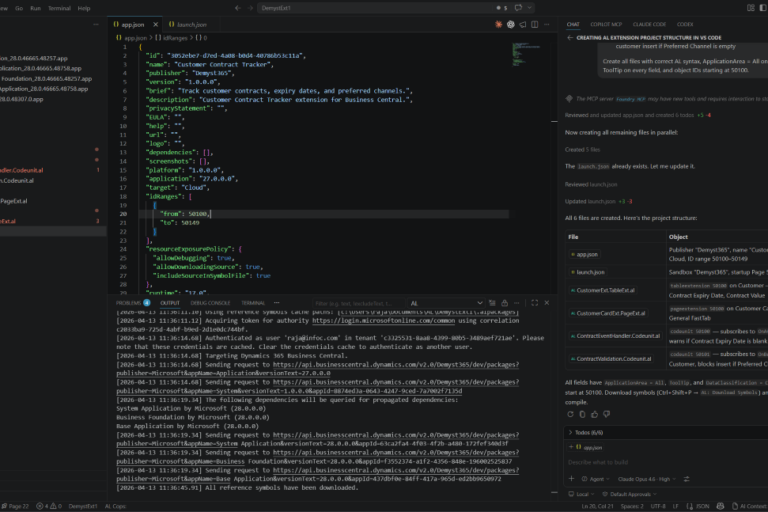Viewport: 768px width, 512px height.
Task: Click app.json chip in file table
Action: [584, 254]
